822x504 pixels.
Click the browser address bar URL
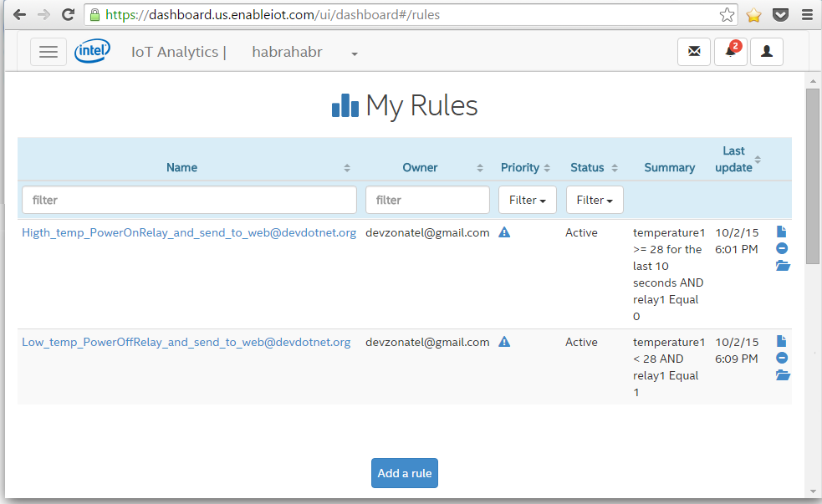[x=273, y=15]
